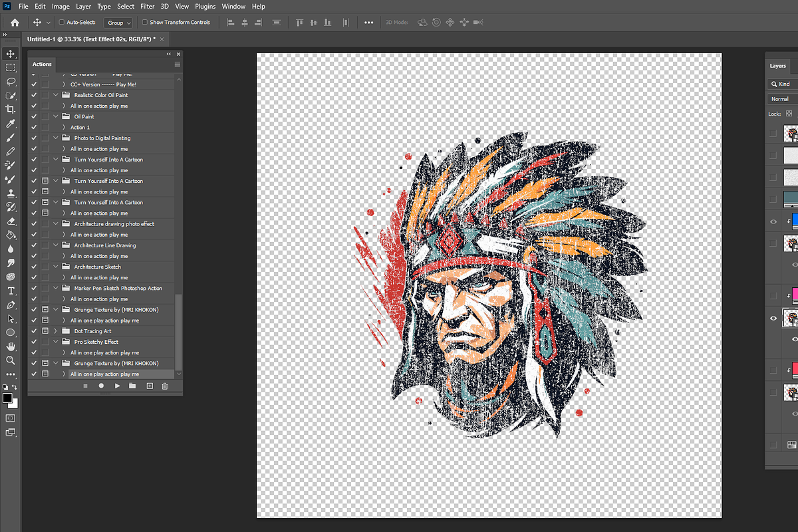This screenshot has height=532, width=798.
Task: Select the Object Selection tool
Action: pyautogui.click(x=11, y=96)
